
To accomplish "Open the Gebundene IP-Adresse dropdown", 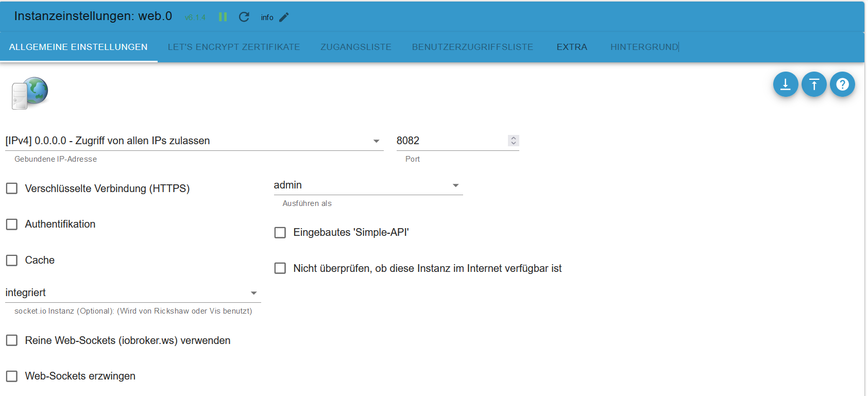I will click(x=194, y=141).
